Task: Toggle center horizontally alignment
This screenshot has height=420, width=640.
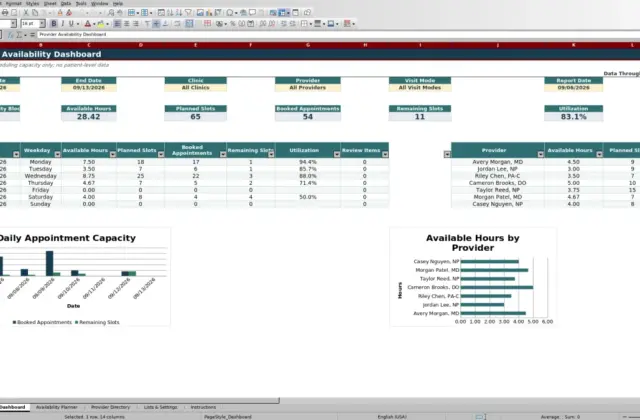Action: tap(127, 24)
